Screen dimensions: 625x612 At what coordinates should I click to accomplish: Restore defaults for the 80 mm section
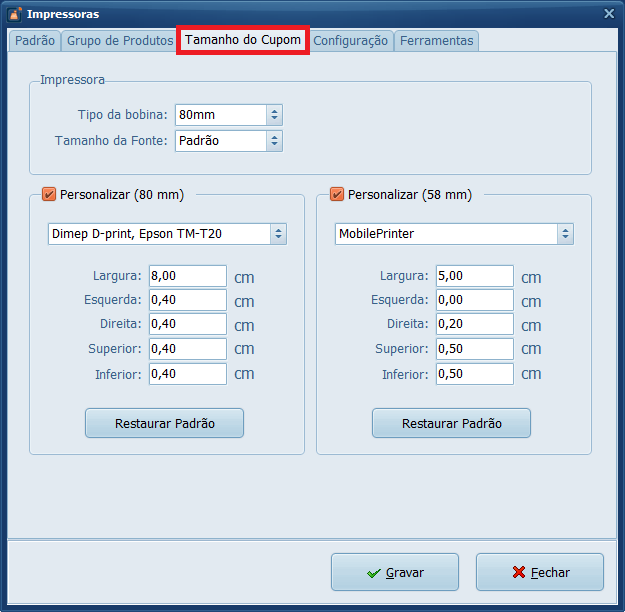pos(164,423)
